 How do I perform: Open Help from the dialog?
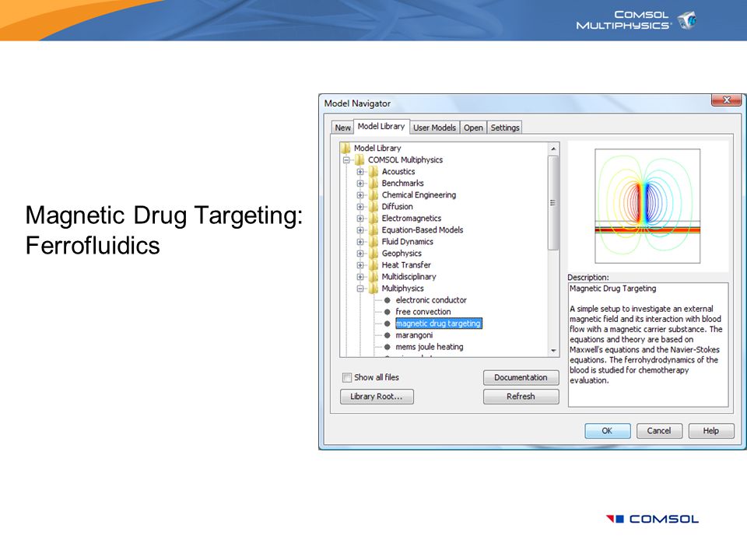710,431
